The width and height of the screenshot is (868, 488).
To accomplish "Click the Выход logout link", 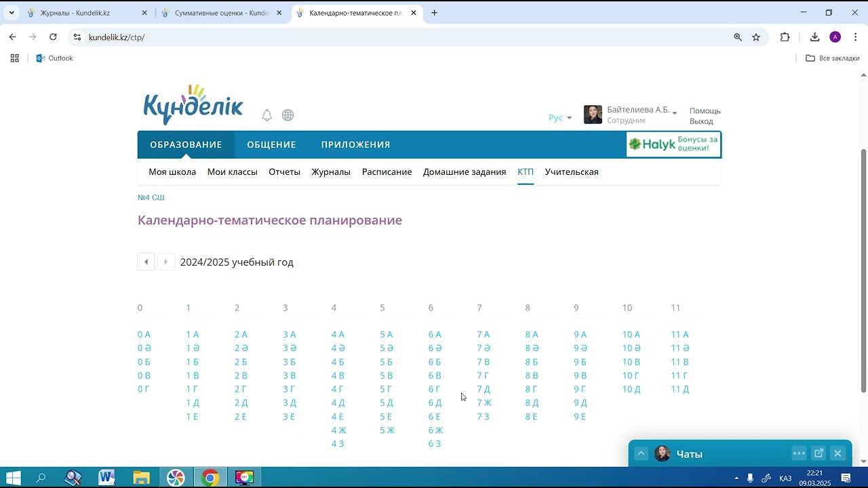I will 701,121.
